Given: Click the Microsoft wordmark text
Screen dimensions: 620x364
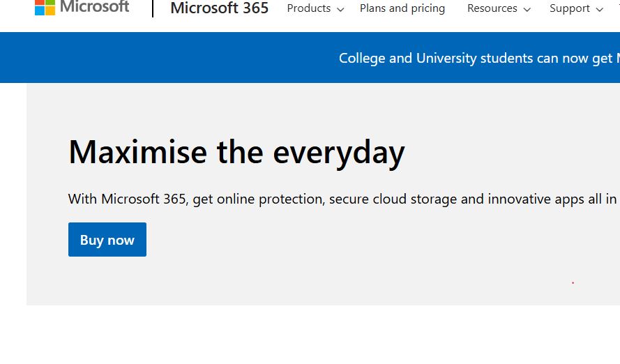Looking at the screenshot, I should [94, 7].
